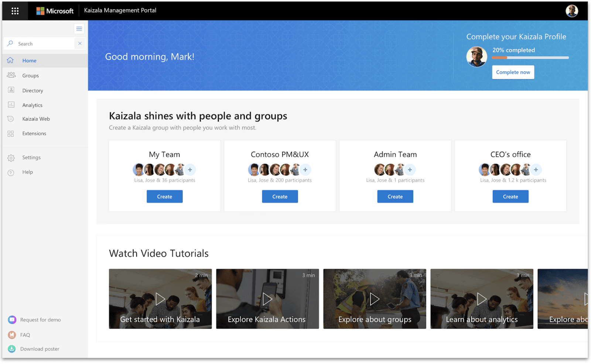The image size is (591, 364).
Task: Play Explore about groups video
Action: tap(375, 299)
